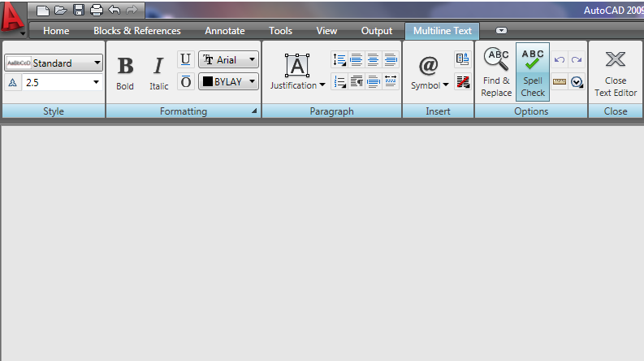Click the annotative scale icon beside text height
Viewport: 644px width, 361px height.
pos(13,83)
